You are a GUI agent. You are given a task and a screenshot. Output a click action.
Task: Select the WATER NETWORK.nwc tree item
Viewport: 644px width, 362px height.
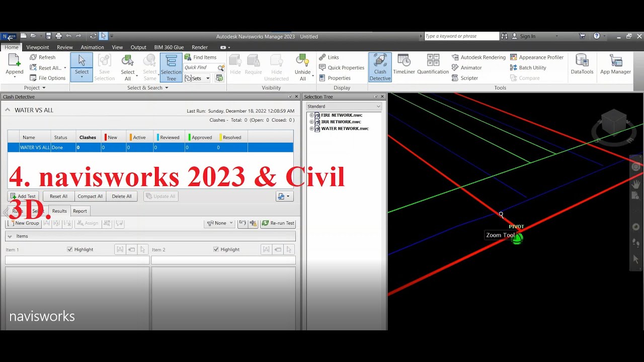pos(345,129)
